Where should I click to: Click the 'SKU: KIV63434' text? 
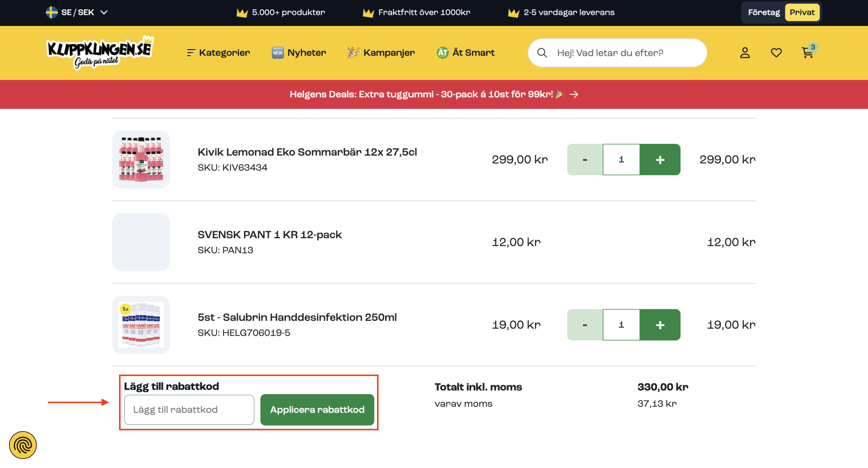(232, 168)
